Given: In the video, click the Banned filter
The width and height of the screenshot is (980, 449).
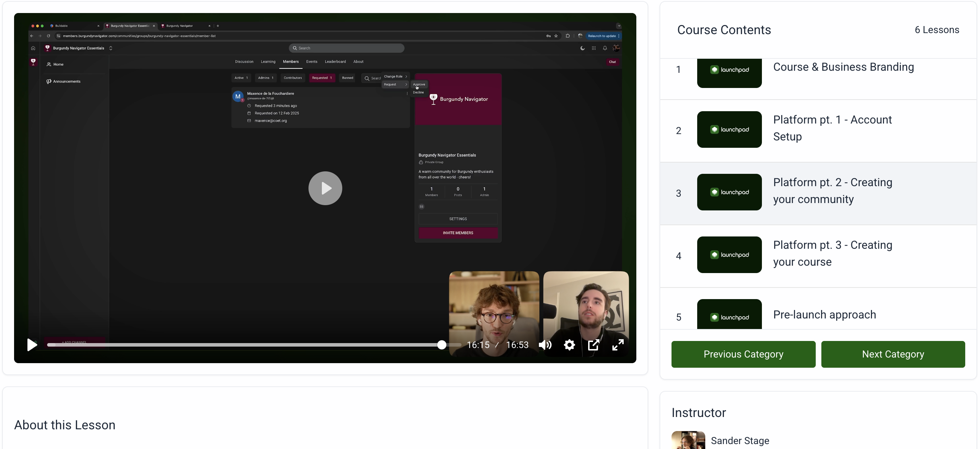Looking at the screenshot, I should (x=347, y=78).
